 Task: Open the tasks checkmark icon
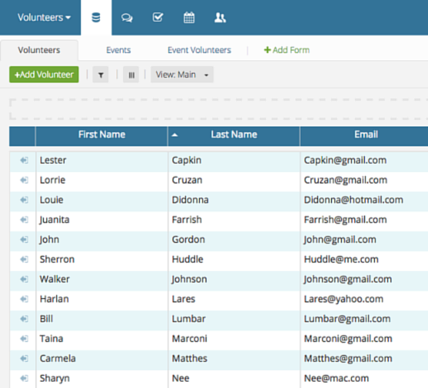click(x=158, y=17)
